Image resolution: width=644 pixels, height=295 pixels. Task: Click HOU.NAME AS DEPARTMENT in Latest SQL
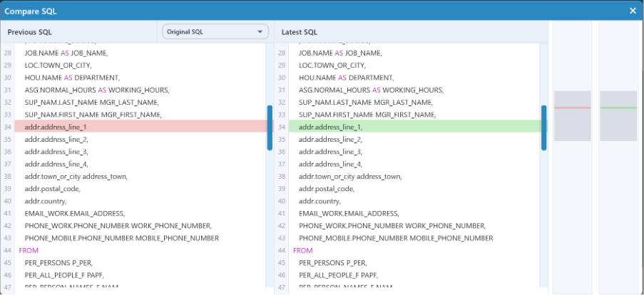pyautogui.click(x=346, y=78)
